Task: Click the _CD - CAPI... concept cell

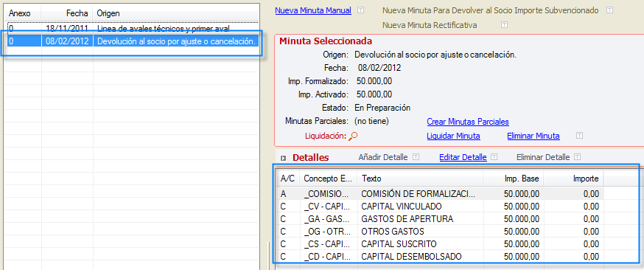Action: (x=328, y=257)
